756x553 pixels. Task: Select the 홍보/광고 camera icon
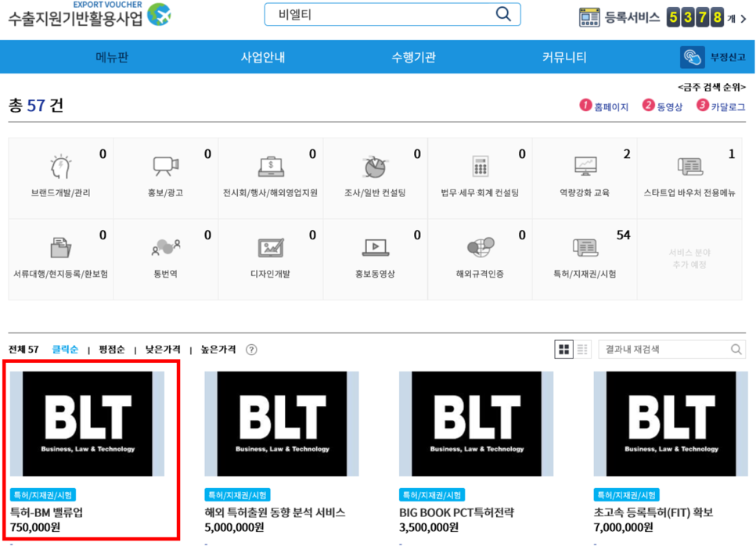165,166
